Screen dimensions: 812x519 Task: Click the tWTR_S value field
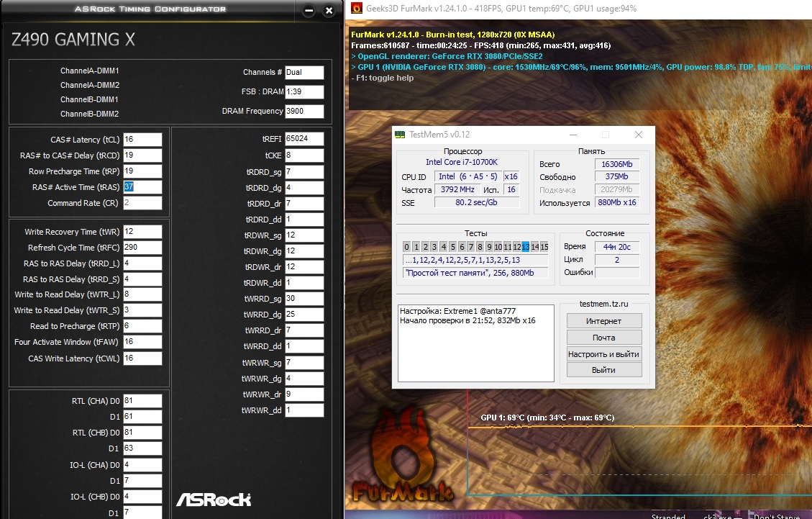[x=142, y=310]
